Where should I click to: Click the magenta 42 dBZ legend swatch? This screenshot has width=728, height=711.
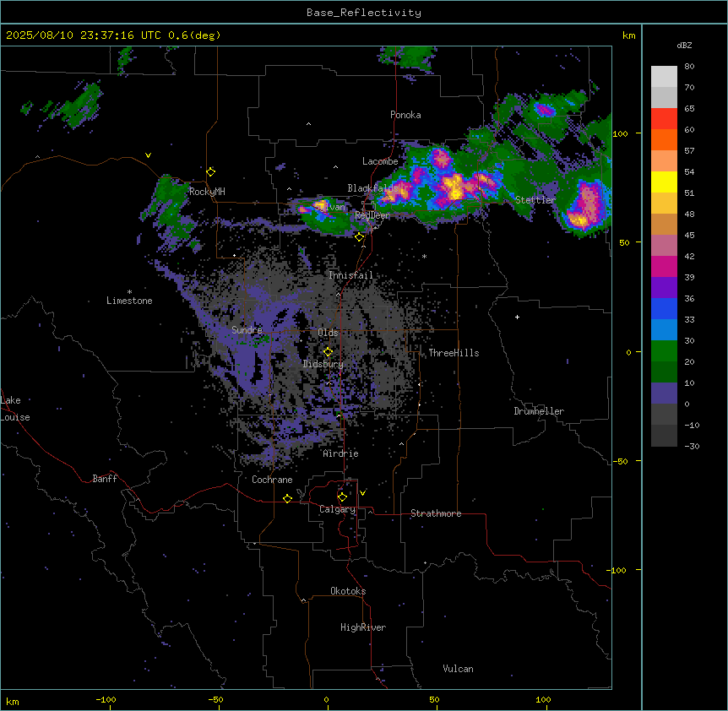pos(664,266)
